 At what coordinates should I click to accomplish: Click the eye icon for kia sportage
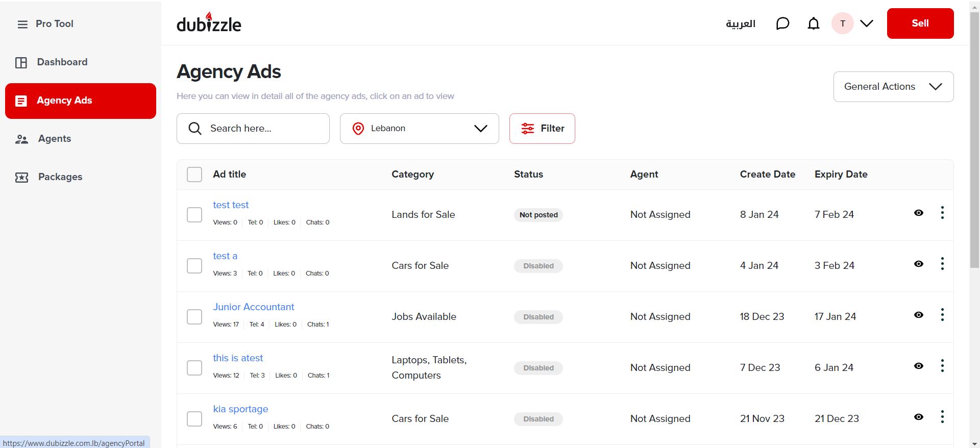coord(919,417)
